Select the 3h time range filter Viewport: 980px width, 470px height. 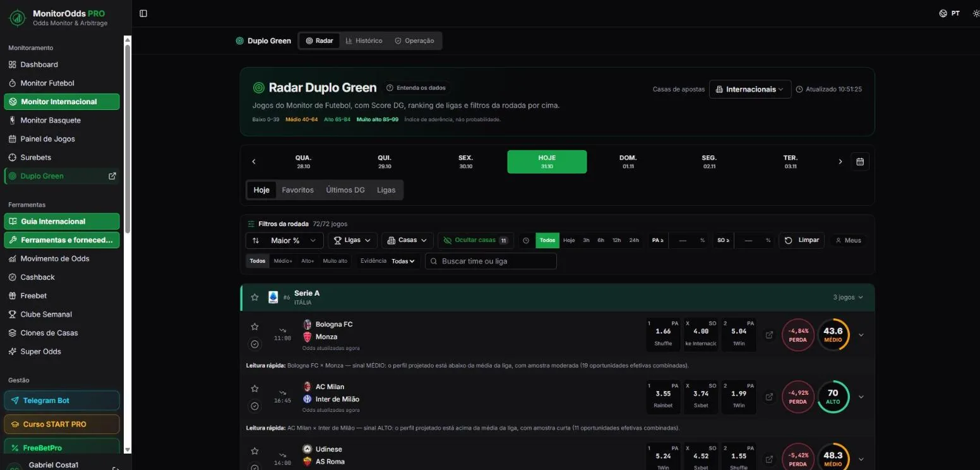click(586, 241)
